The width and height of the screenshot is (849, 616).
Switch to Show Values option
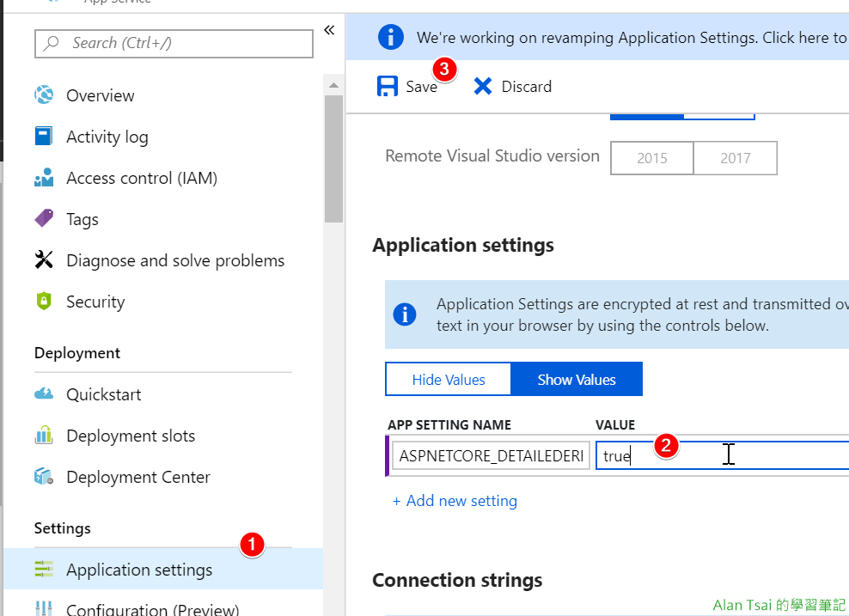pos(577,380)
